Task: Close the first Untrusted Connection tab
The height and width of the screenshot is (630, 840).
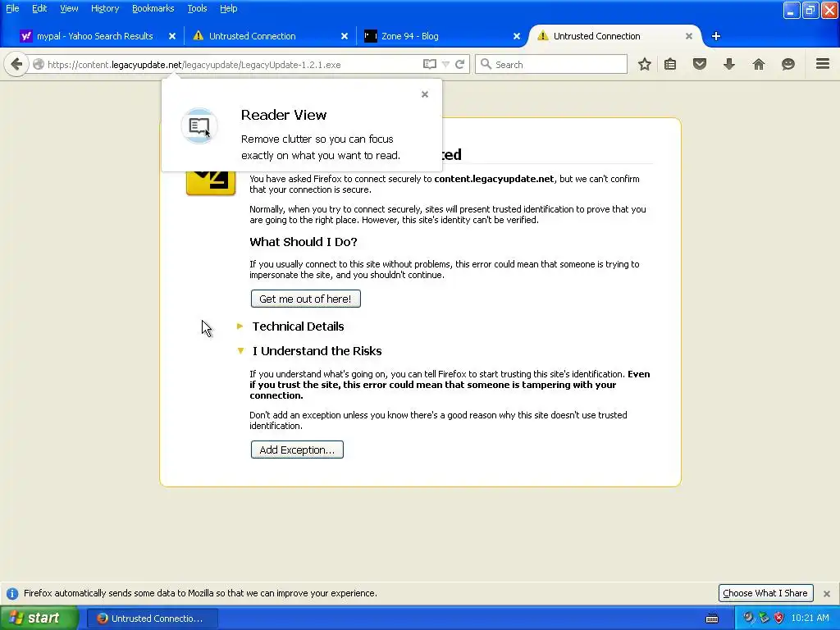Action: click(x=345, y=36)
